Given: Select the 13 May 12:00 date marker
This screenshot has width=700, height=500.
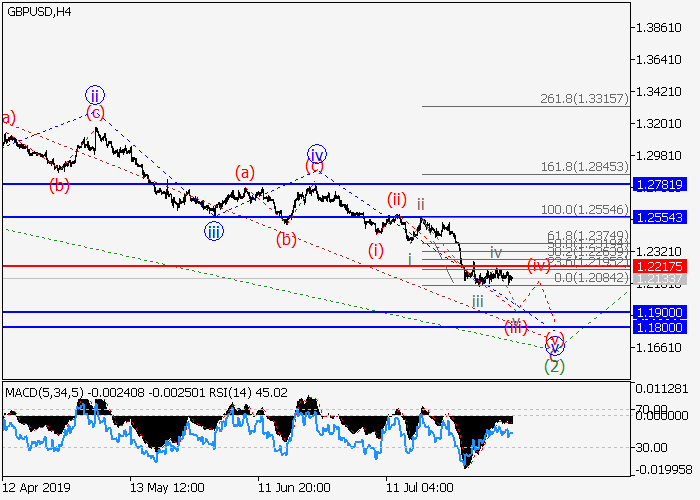Looking at the screenshot, I should click(x=167, y=487).
